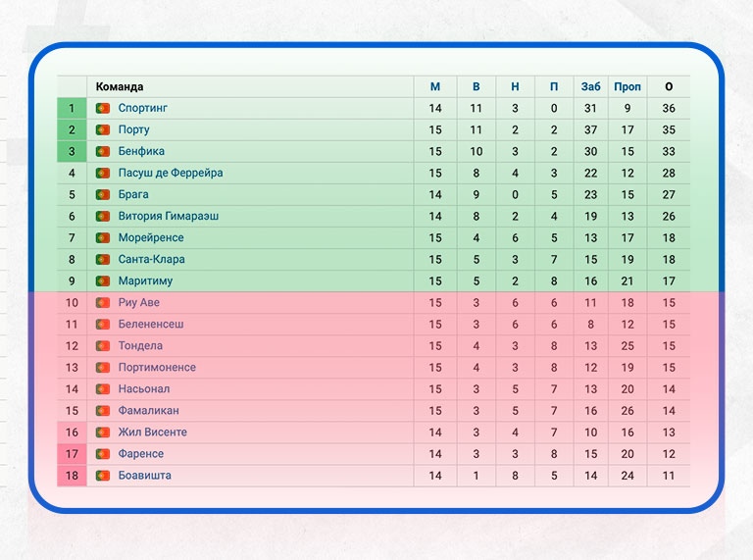The height and width of the screenshot is (560, 753).
Task: Go to the Санта-Клара team link
Action: (151, 260)
